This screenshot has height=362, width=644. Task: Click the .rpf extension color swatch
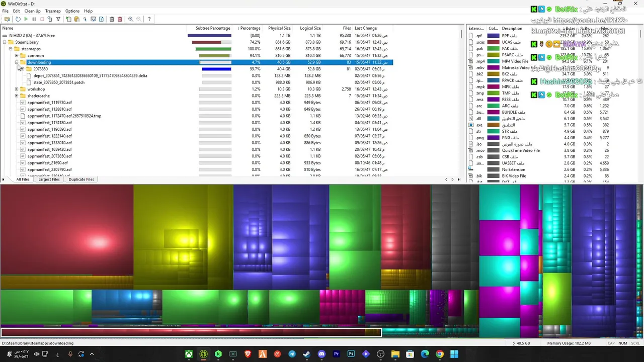[x=493, y=36]
